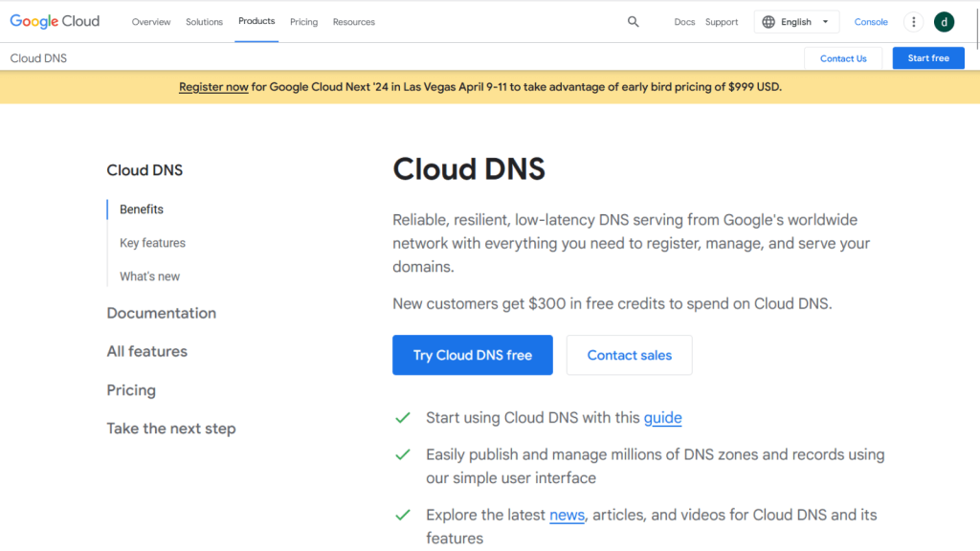Jump to Benefits in sidebar
Screen dimensions: 980x551
pos(142,209)
